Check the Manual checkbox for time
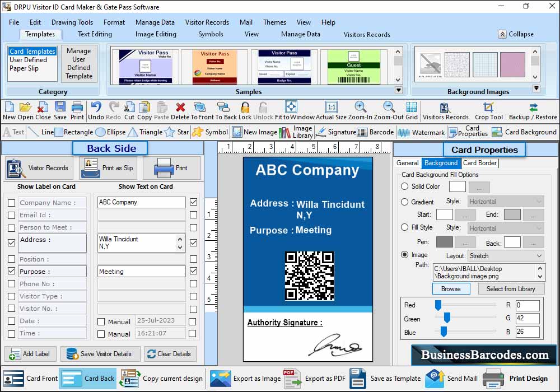Screen dimensions: 560x392 101,334
